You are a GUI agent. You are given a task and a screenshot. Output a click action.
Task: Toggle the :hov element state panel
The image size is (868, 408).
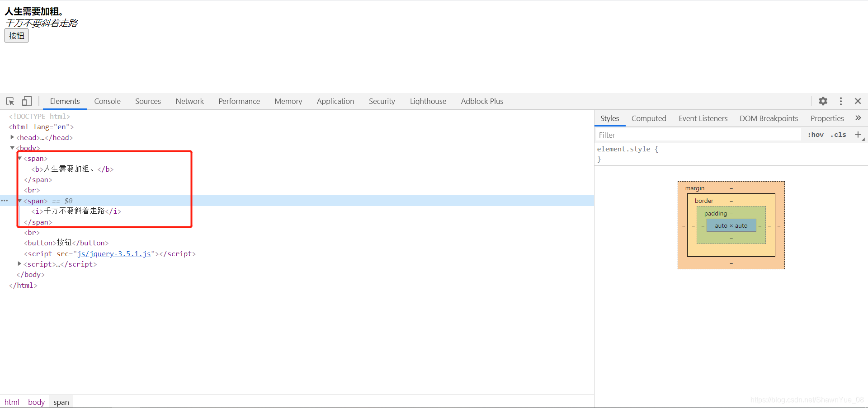click(x=816, y=135)
